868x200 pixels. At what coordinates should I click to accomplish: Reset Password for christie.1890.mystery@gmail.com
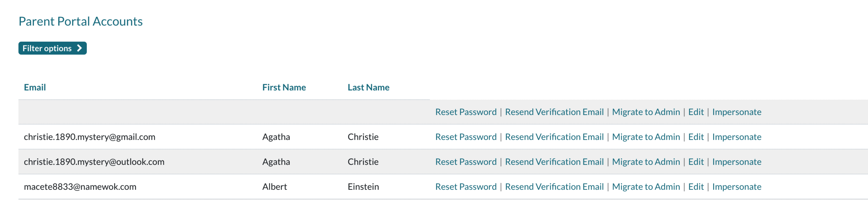[x=466, y=137]
